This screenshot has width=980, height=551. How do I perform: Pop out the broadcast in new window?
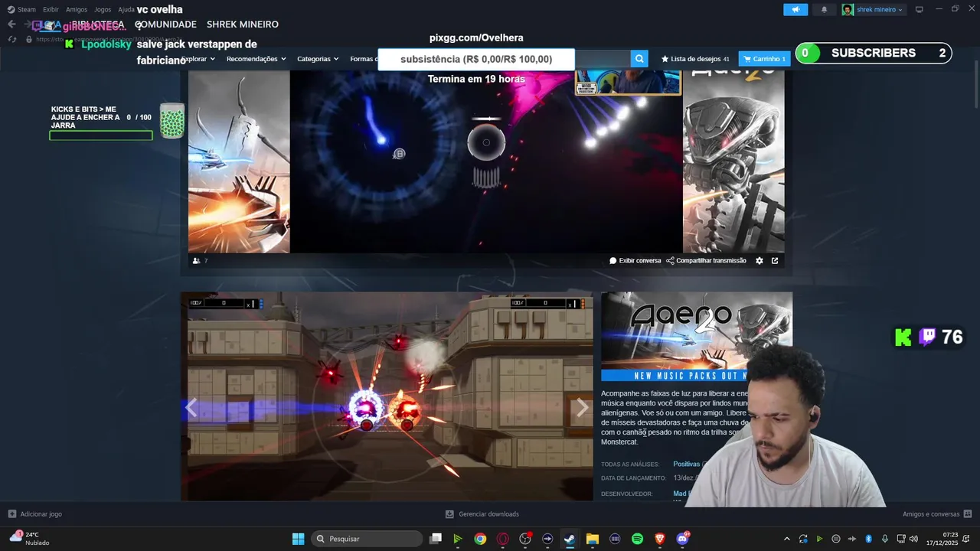pos(775,261)
